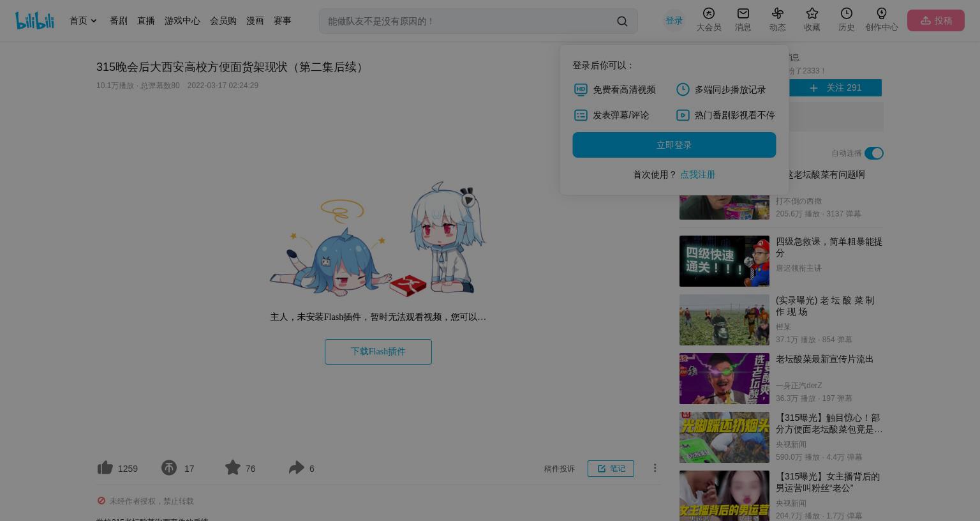Toggle the 自动连播 switch

(874, 153)
